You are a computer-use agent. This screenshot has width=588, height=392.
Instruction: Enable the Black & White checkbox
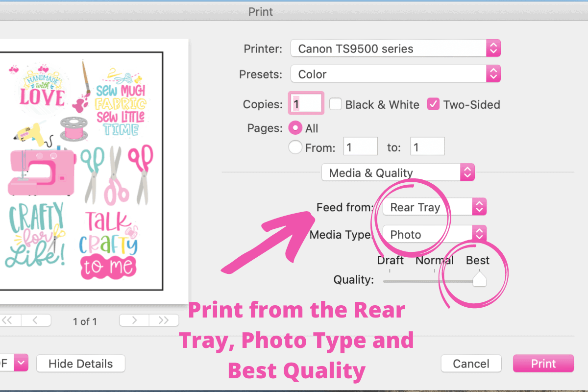pos(335,104)
